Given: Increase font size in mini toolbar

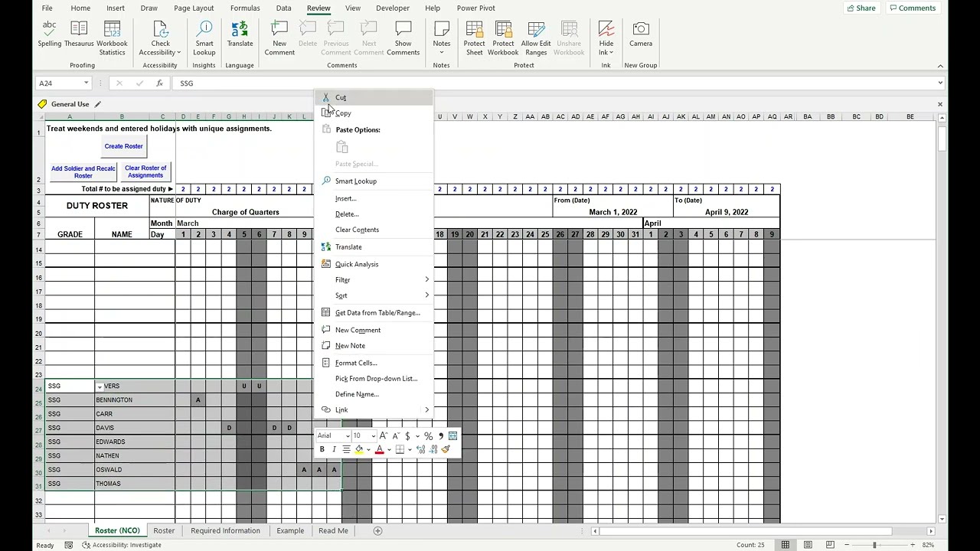Looking at the screenshot, I should click(384, 435).
